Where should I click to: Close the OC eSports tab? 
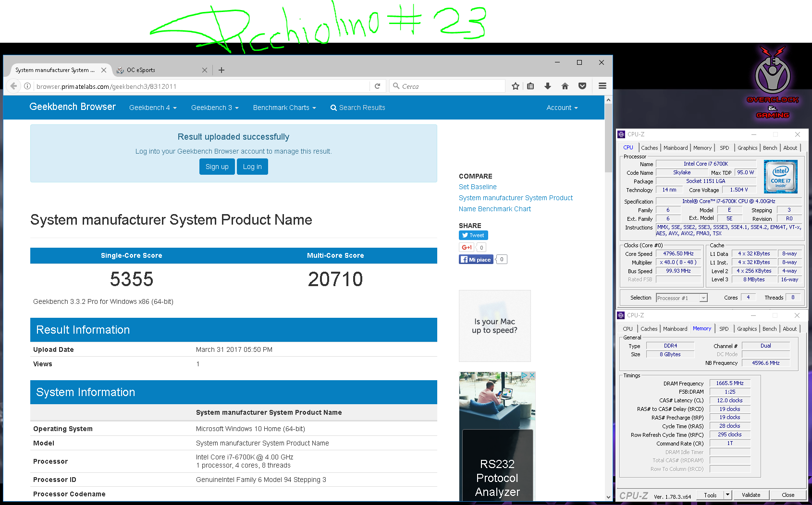205,70
